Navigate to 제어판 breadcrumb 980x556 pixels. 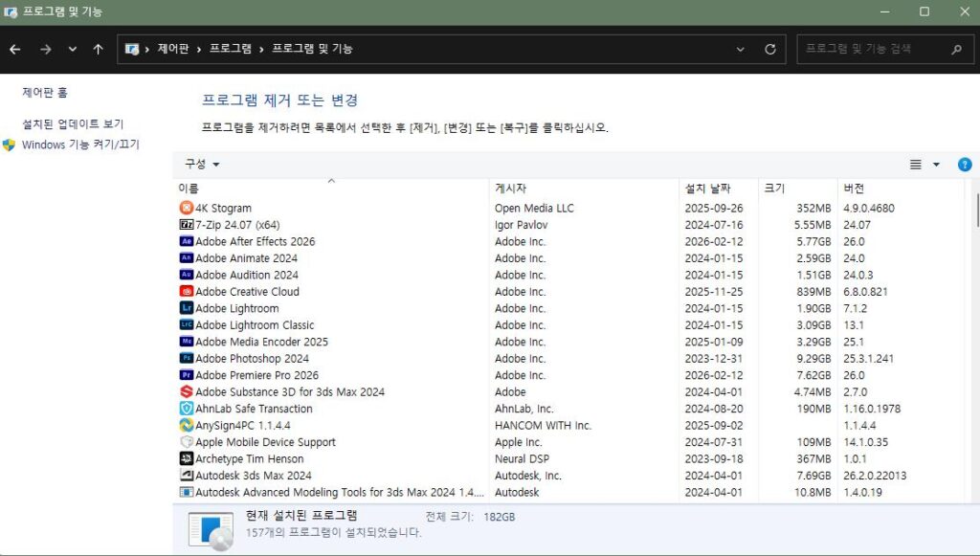tap(173, 49)
